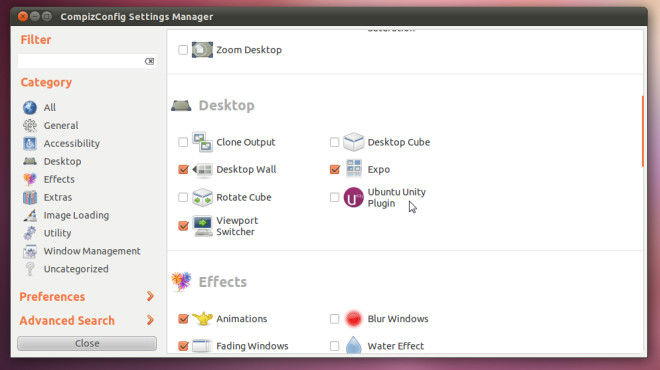Open the Fading Windows plugin icon
This screenshot has height=370, width=660.
click(202, 346)
